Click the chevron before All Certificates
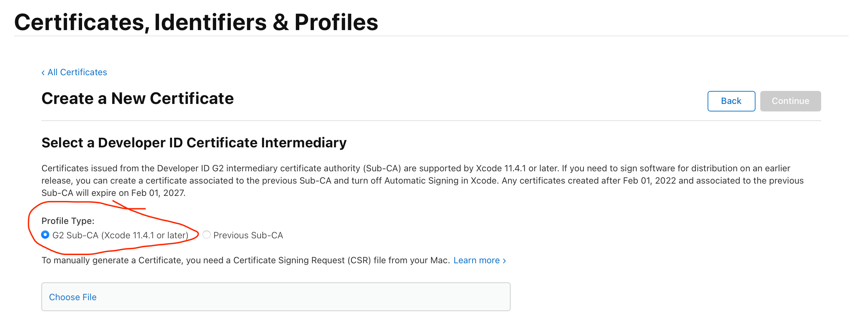The height and width of the screenshot is (333, 868). [43, 72]
